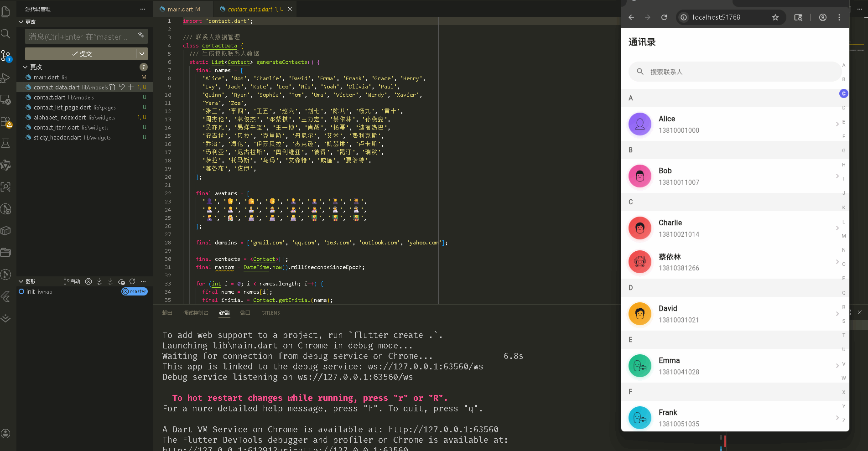
Task: Open Chrome three-dot menu
Action: click(839, 17)
